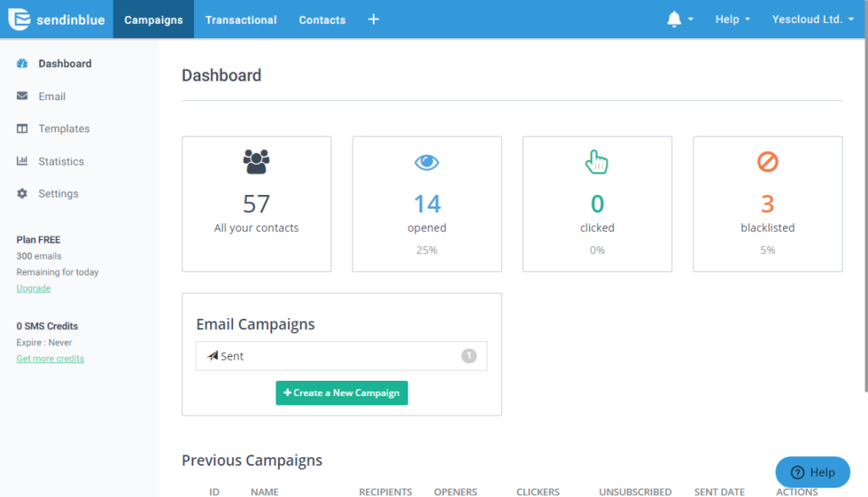Expand the notifications dropdown arrow
This screenshot has height=497, width=868.
[x=691, y=20]
